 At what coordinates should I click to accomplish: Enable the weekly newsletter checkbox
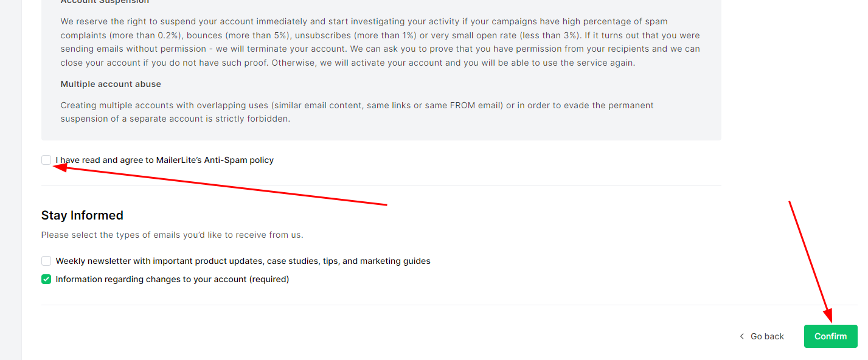tap(46, 261)
